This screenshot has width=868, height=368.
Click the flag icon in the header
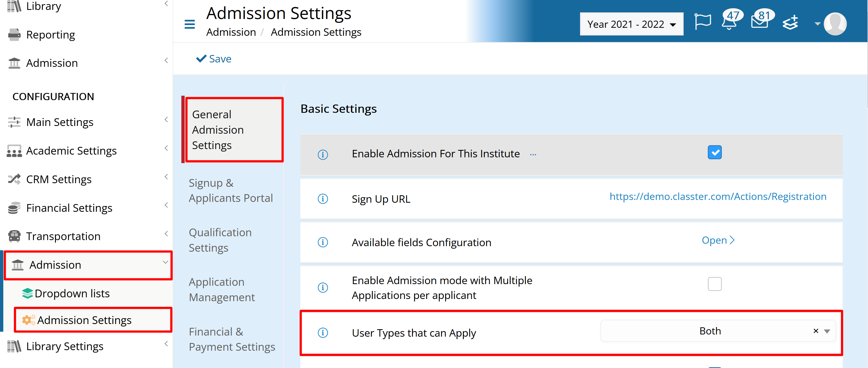coord(703,22)
